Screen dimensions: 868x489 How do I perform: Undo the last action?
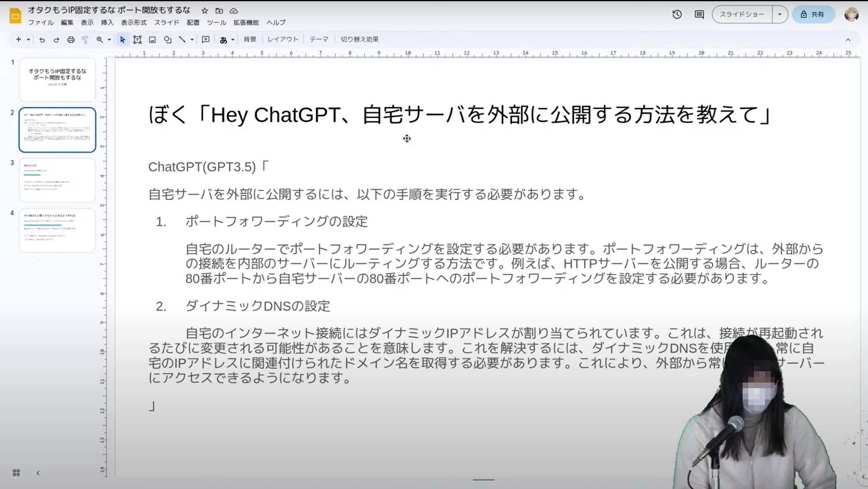[42, 39]
